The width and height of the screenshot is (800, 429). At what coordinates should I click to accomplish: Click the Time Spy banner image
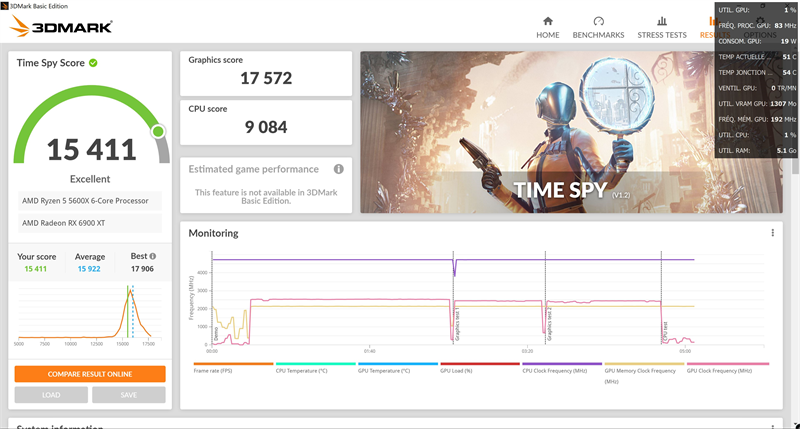pyautogui.click(x=571, y=132)
